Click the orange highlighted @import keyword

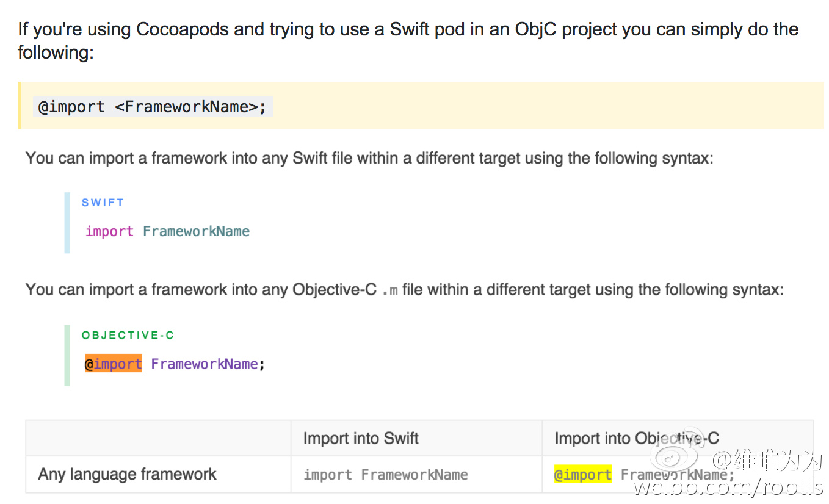[x=114, y=364]
